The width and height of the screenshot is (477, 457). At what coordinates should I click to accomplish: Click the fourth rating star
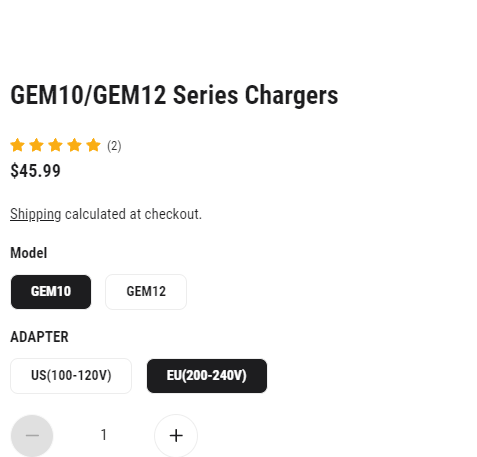click(x=74, y=146)
